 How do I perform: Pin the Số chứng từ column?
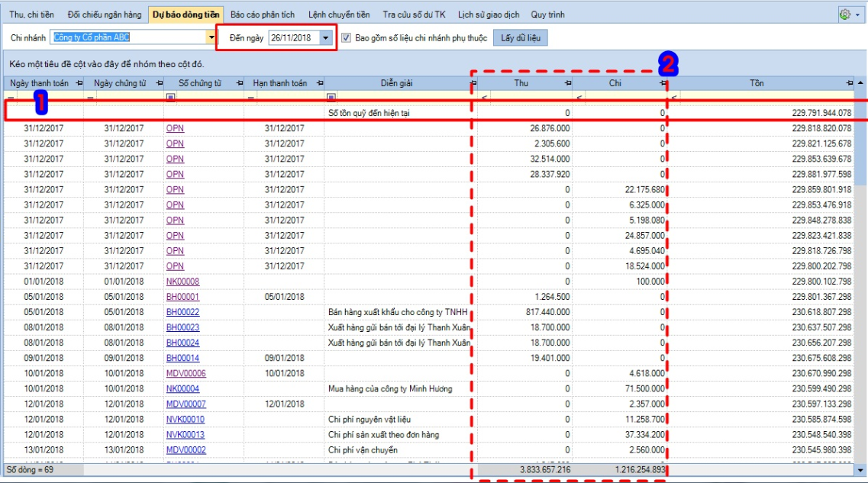(x=240, y=83)
